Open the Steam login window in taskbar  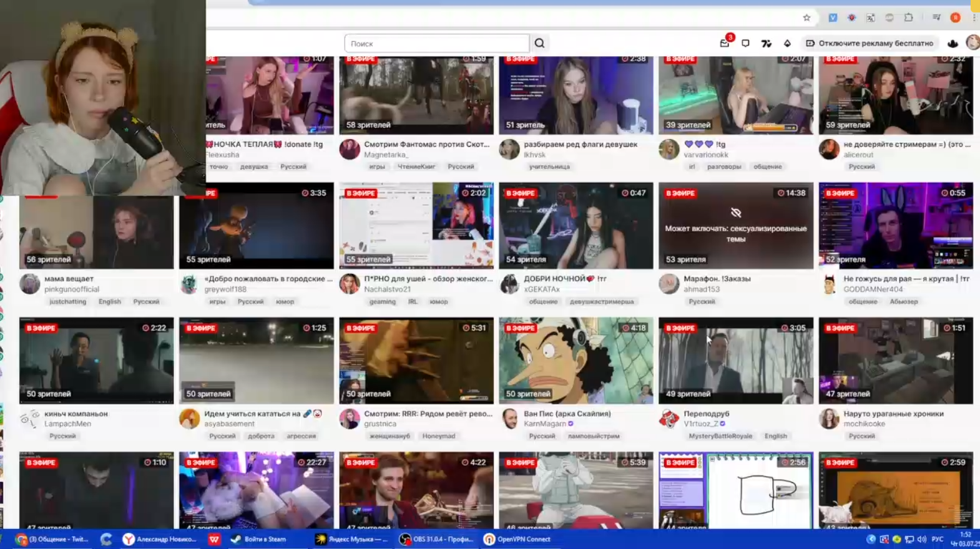pyautogui.click(x=258, y=539)
